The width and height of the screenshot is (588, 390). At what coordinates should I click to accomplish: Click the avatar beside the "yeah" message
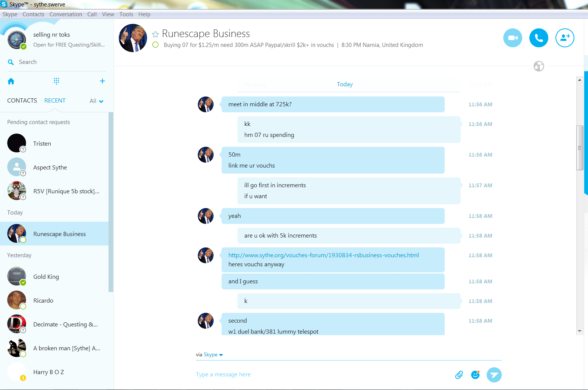(x=206, y=216)
